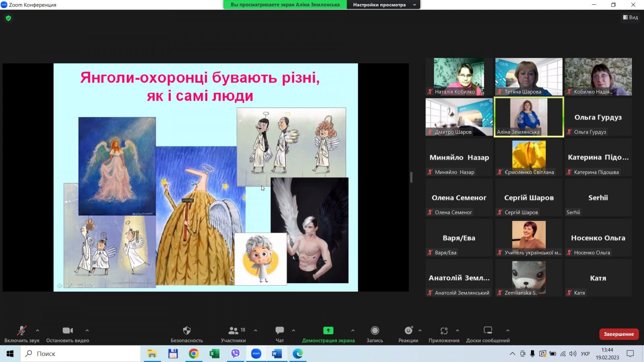Select Катя participant tile

pyautogui.click(x=598, y=278)
